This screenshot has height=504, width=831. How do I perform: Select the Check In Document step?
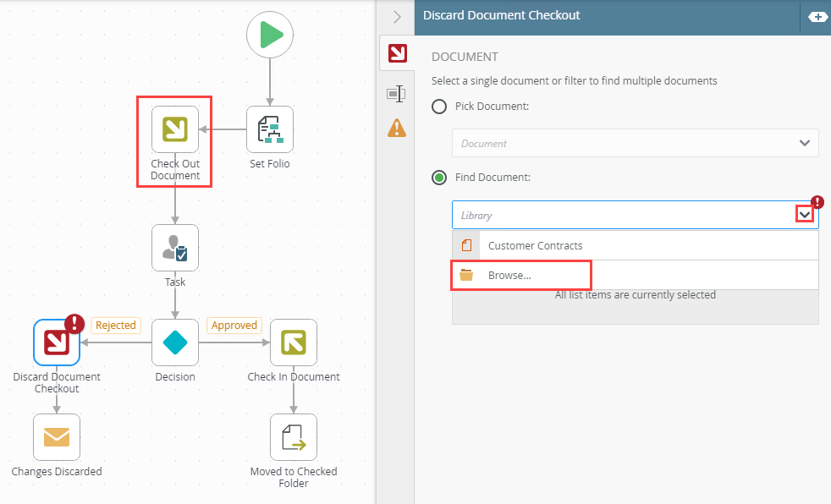point(294,342)
